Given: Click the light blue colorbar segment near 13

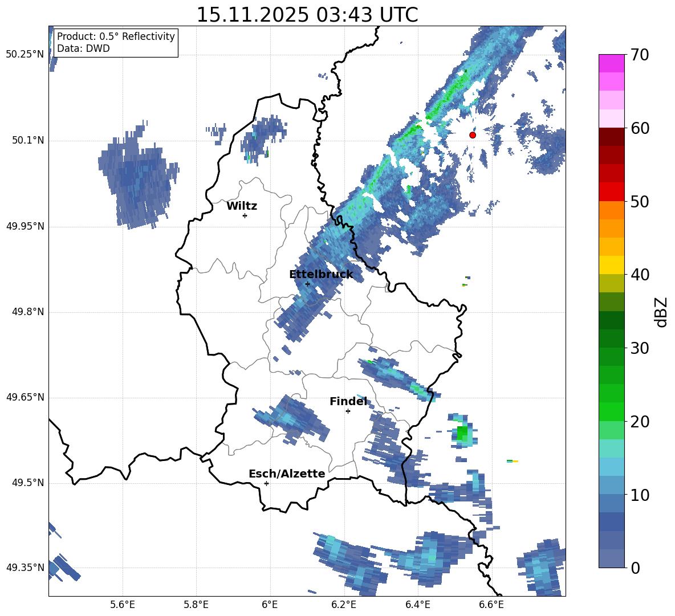Looking at the screenshot, I should click(611, 466).
